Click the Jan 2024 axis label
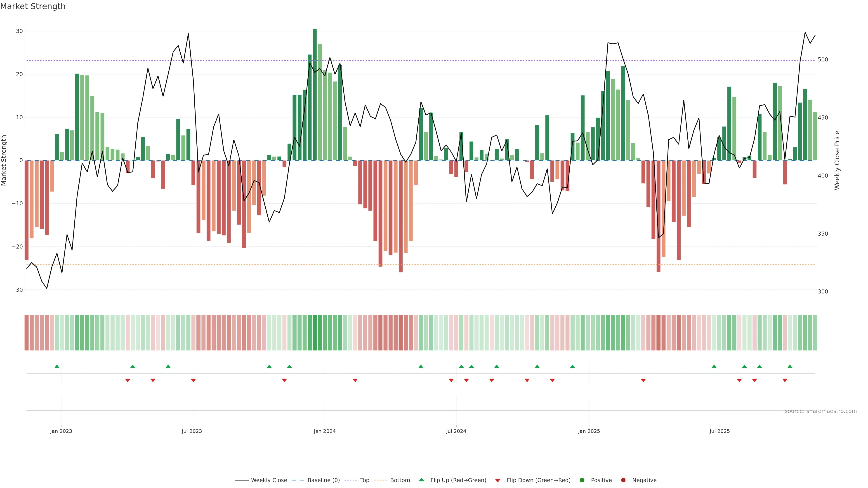The height and width of the screenshot is (488, 868). tap(325, 431)
